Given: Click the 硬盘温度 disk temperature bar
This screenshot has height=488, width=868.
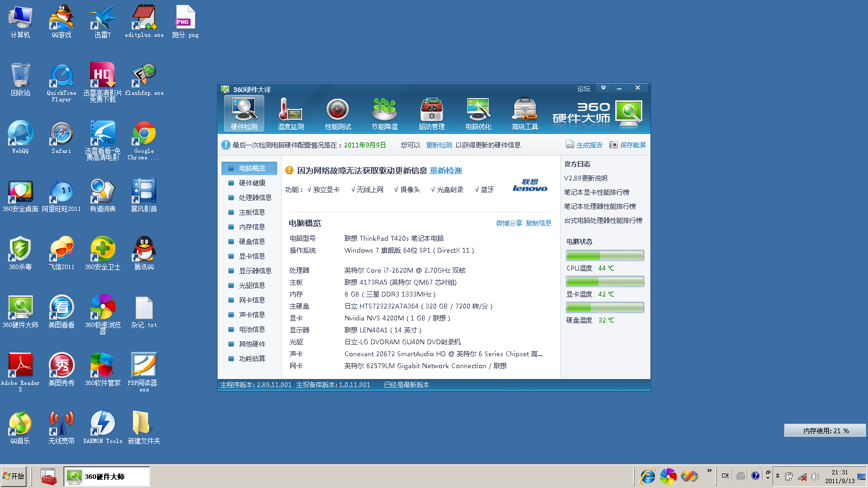Looking at the screenshot, I should pos(605,307).
